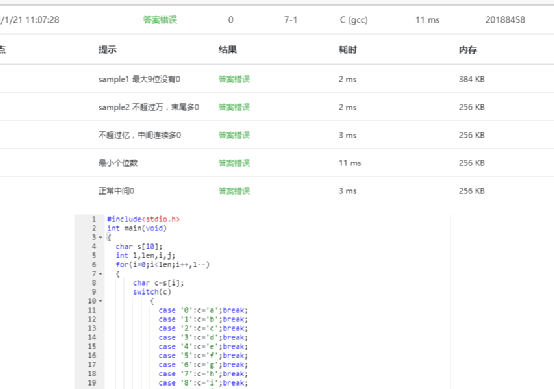This screenshot has height=389, width=554.
Task: Click the code line 'char c=s[i];'
Action: point(158,283)
